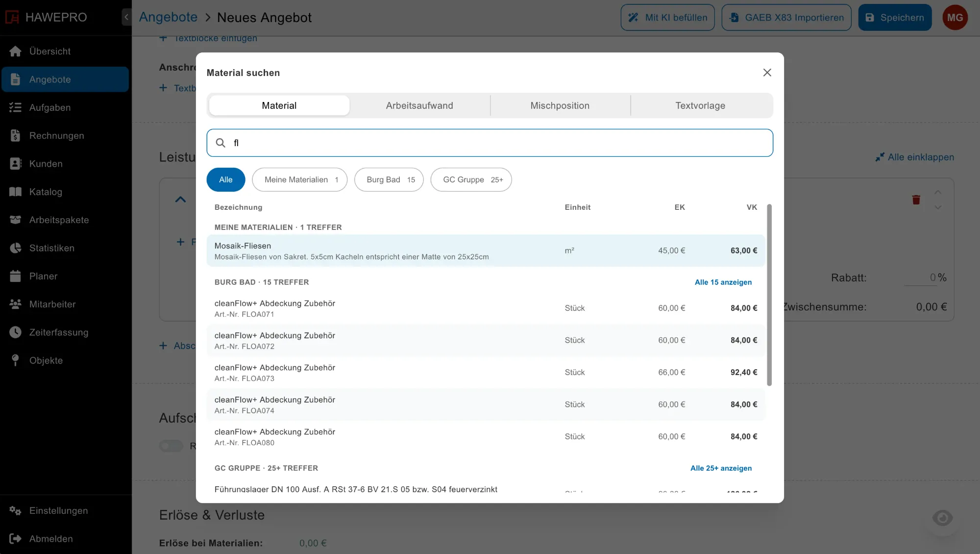Switch to the Arbeitsaufwand tab
980x554 pixels.
(x=419, y=105)
